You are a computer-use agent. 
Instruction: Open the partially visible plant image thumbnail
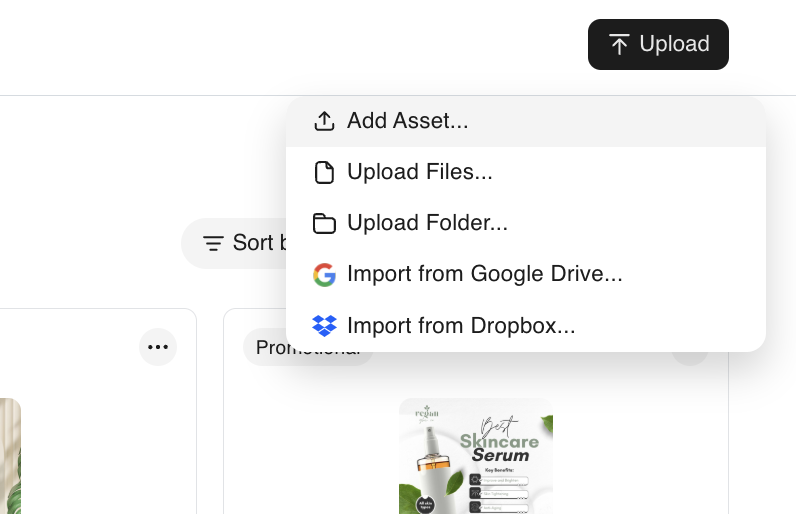pos(10,456)
